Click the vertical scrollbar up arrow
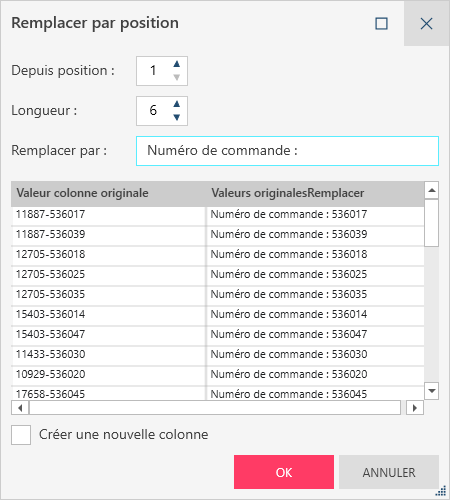This screenshot has height=500, width=450. 432,190
